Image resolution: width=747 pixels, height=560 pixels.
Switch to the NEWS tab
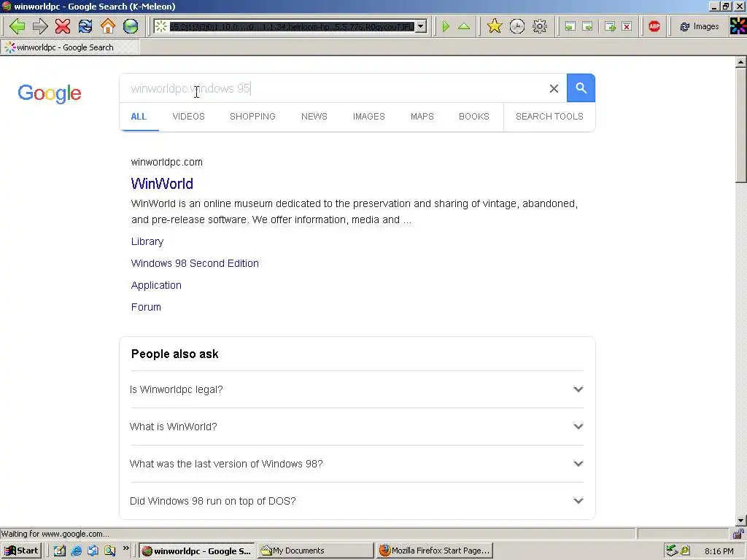(314, 117)
